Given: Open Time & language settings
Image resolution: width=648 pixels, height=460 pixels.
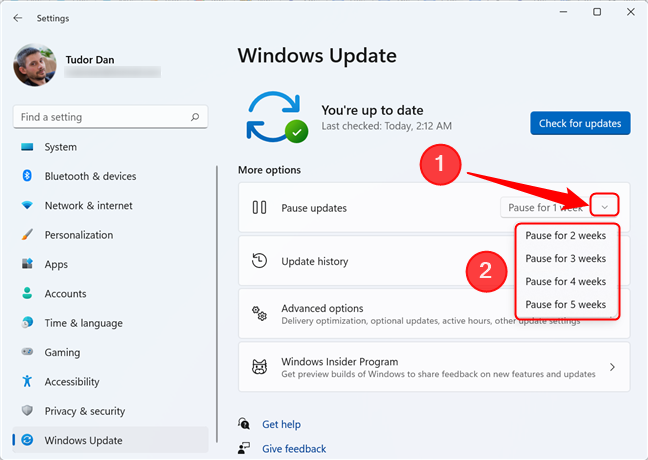Looking at the screenshot, I should tap(111, 323).
